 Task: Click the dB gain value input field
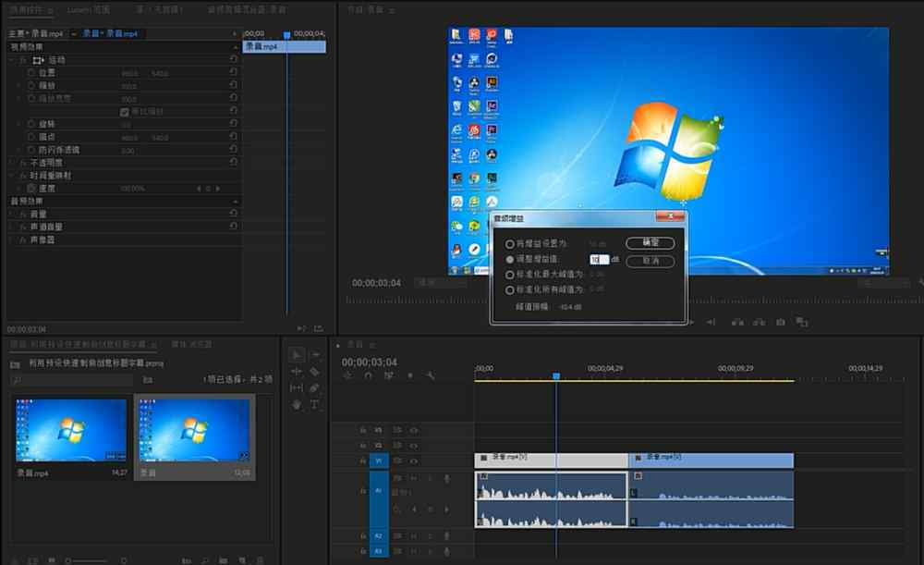(599, 260)
